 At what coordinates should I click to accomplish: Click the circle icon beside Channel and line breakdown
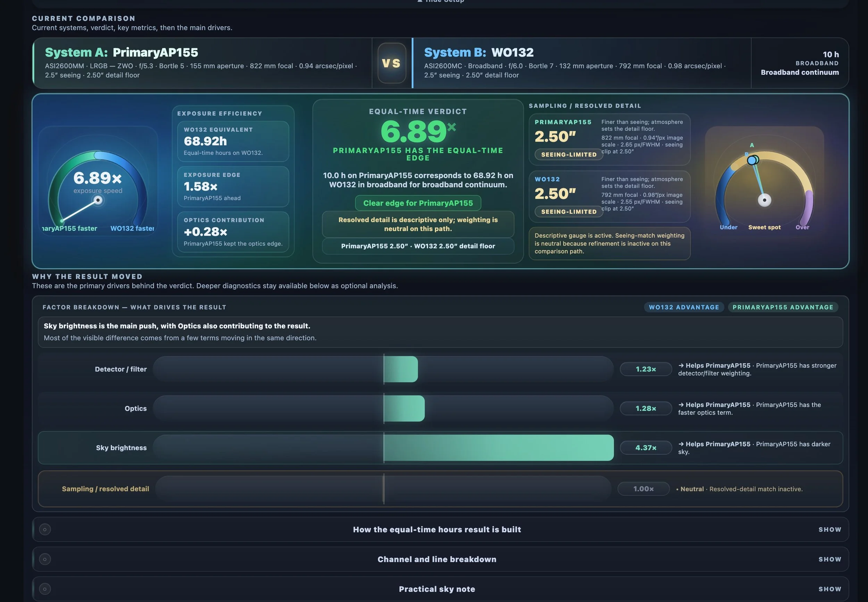[45, 559]
